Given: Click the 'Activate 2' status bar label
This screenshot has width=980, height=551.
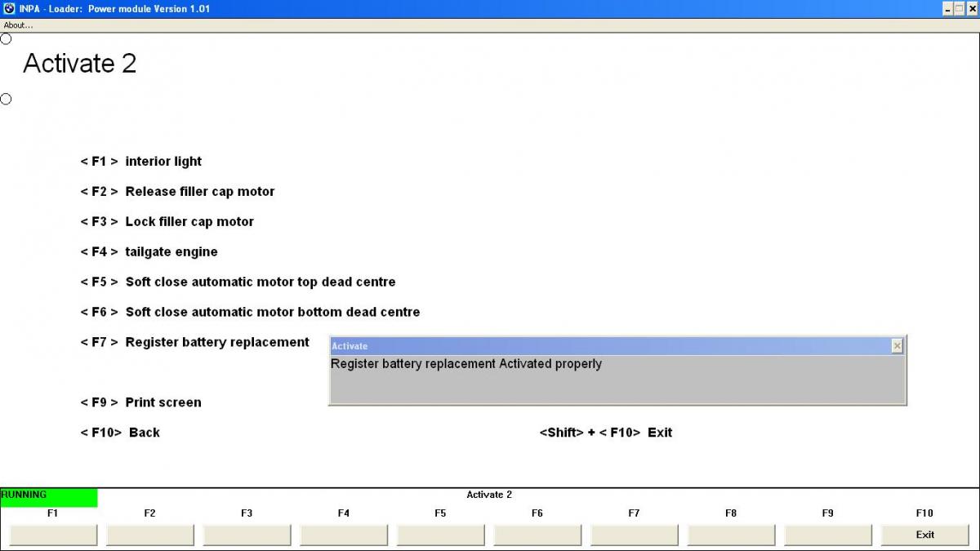Looking at the screenshot, I should pos(489,495).
